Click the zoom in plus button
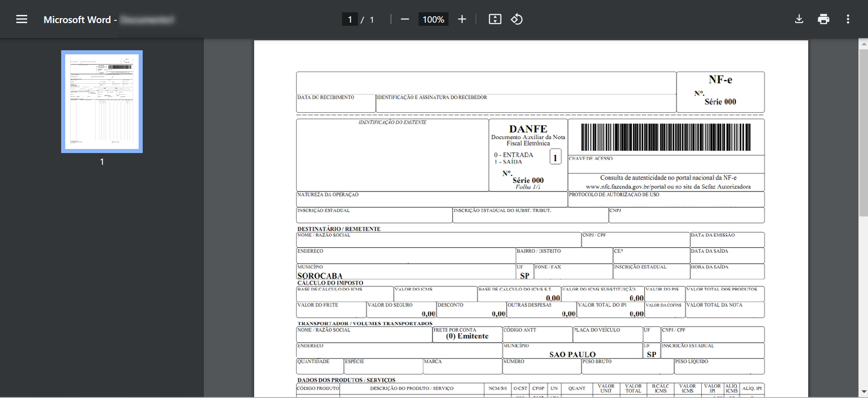The width and height of the screenshot is (868, 398). coord(462,19)
